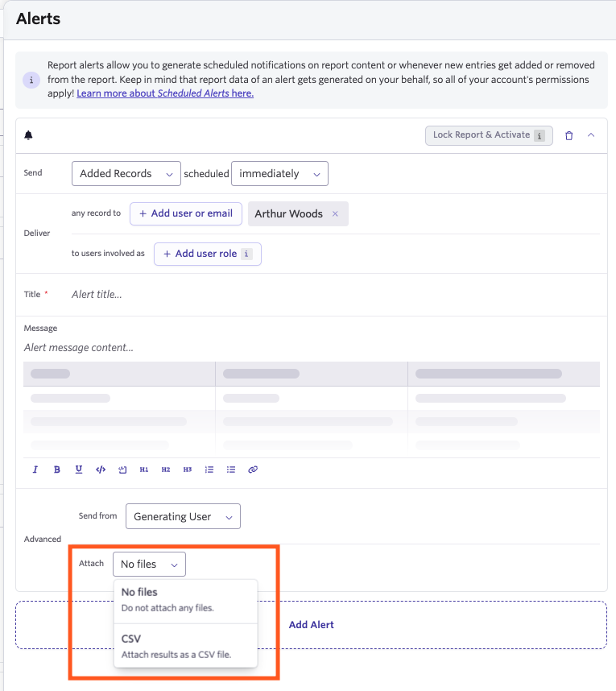Viewport: 616px width, 691px height.
Task: Insert a hyperlink
Action: coord(253,470)
